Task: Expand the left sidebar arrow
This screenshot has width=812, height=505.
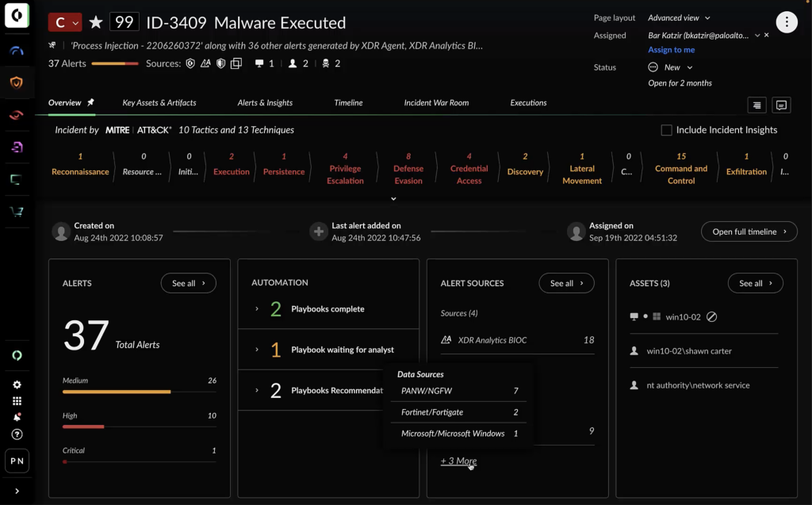Action: point(17,491)
